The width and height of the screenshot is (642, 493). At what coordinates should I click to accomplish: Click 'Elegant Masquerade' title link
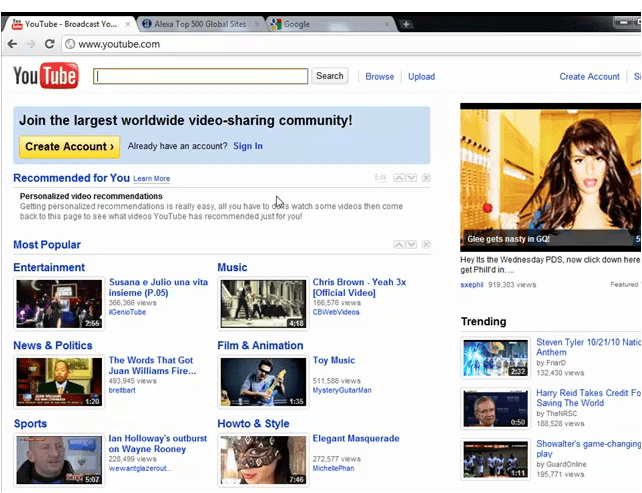coord(356,439)
